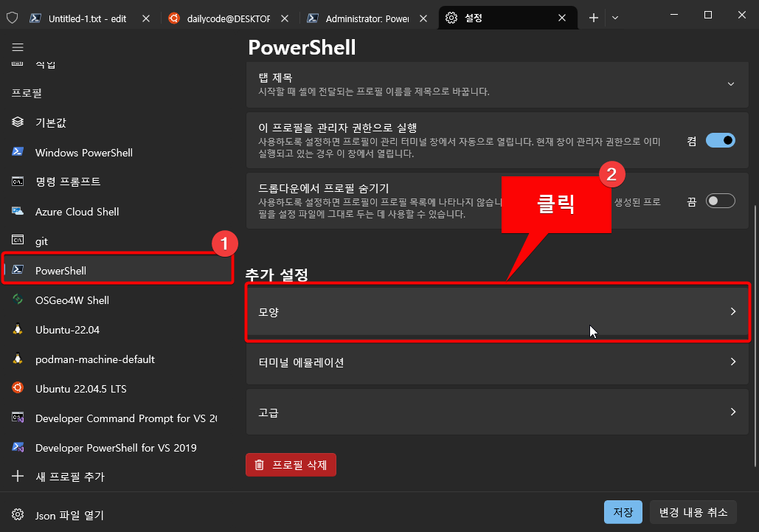Image resolution: width=759 pixels, height=532 pixels.
Task: Open the hamburger navigation menu
Action: point(18,47)
